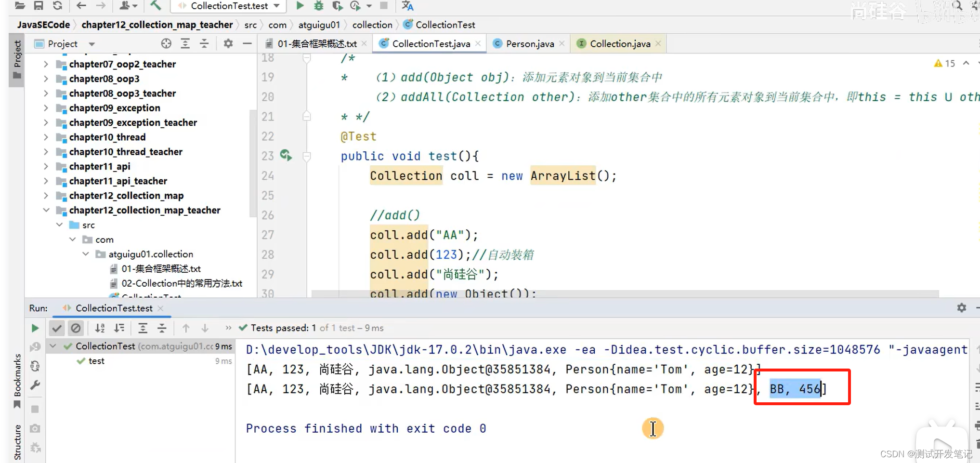Image resolution: width=980 pixels, height=463 pixels.
Task: Open Run panel settings gear
Action: tap(961, 308)
